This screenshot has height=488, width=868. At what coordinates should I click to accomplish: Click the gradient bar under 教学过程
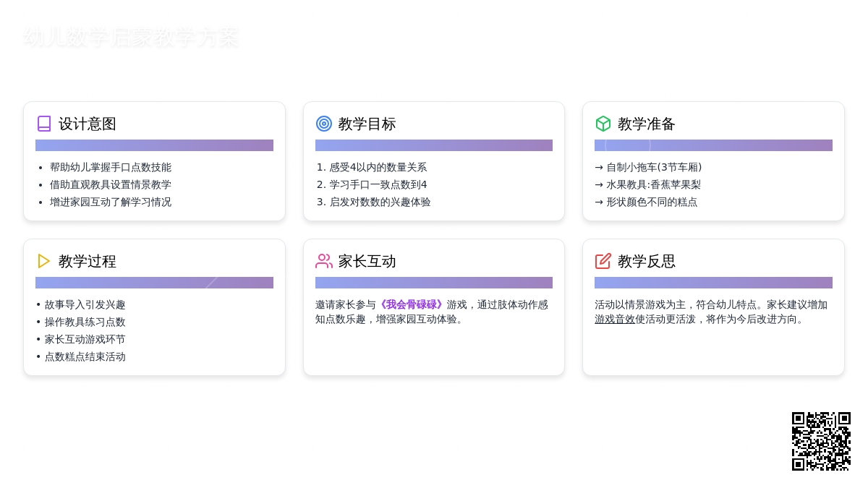154,283
